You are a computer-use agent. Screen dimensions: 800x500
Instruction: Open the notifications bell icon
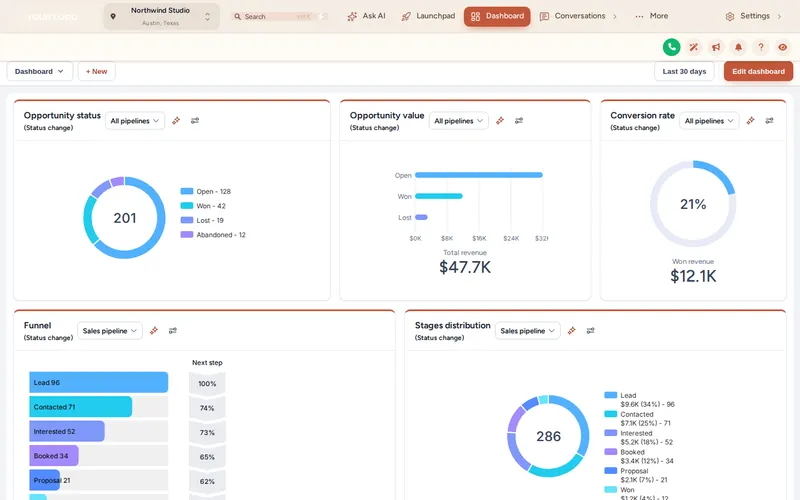[738, 47]
